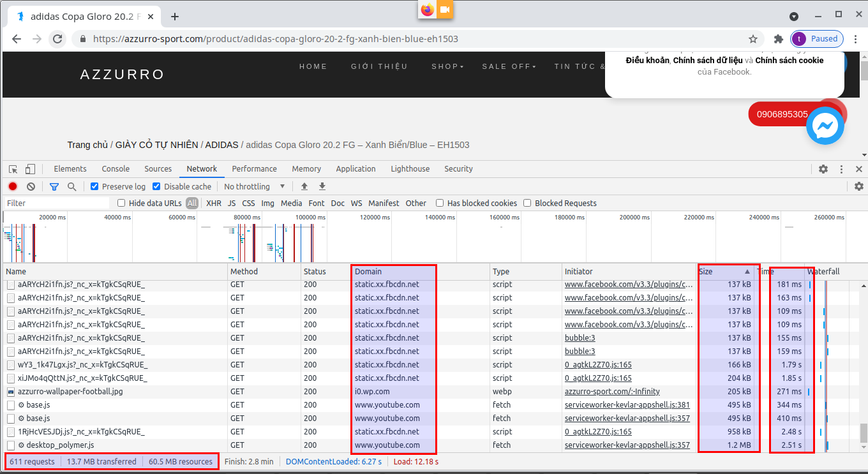Filter requests by Font type

click(316, 203)
